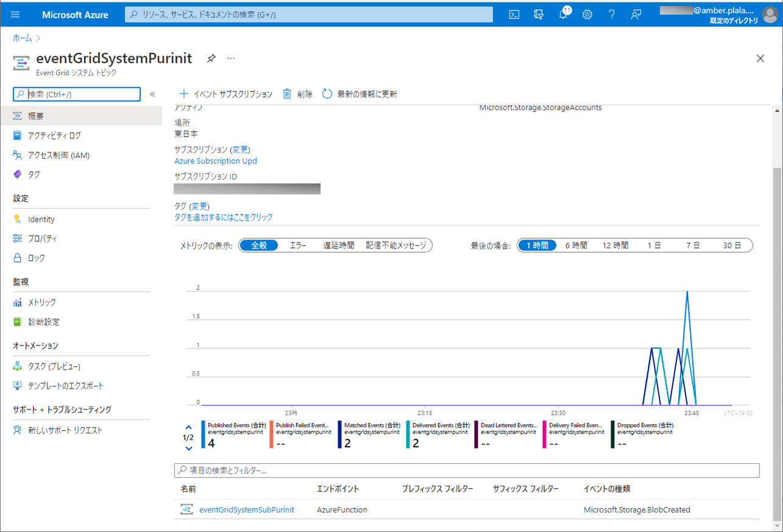Image resolution: width=783 pixels, height=532 pixels.
Task: Open Cloud Shell from the top bar
Action: 514,15
